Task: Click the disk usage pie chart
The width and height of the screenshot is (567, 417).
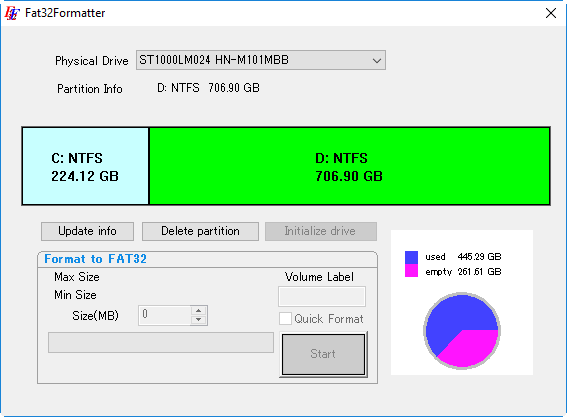Action: (462, 331)
